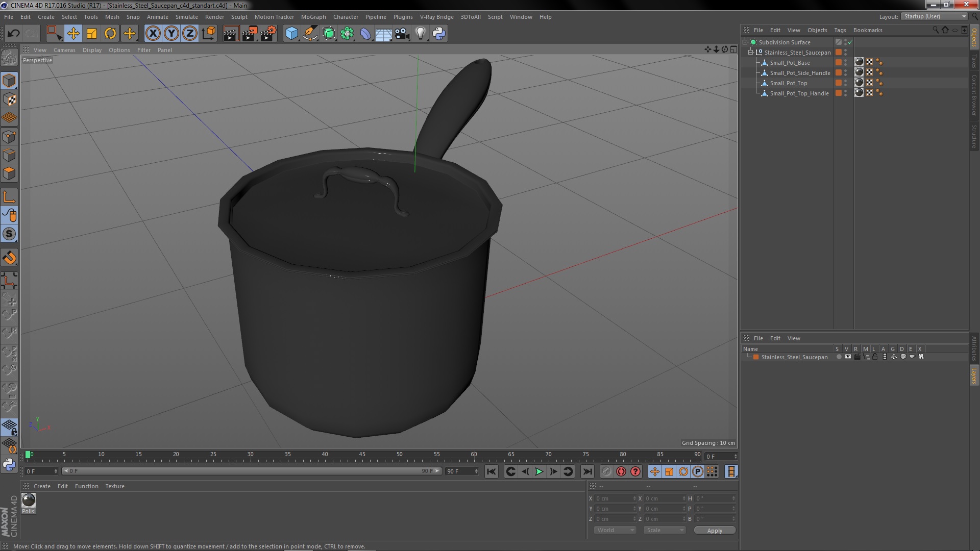Add a Light object
This screenshot has height=551, width=980.
point(421,34)
